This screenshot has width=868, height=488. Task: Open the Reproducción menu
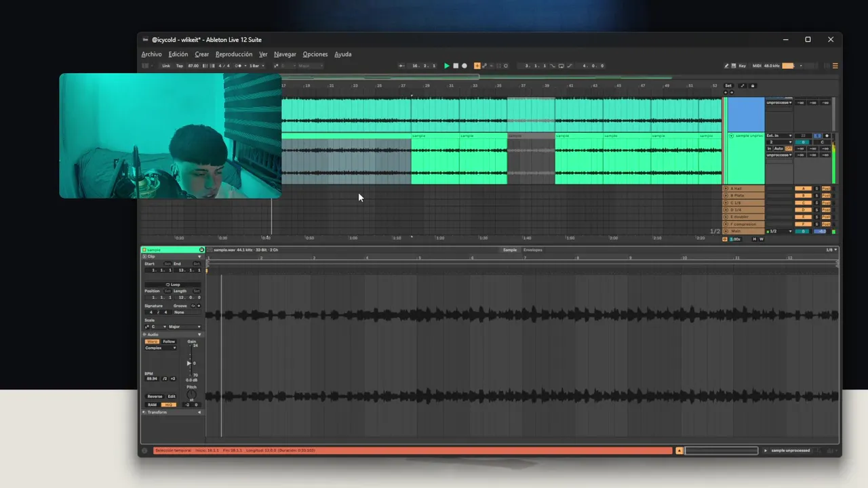[234, 54]
